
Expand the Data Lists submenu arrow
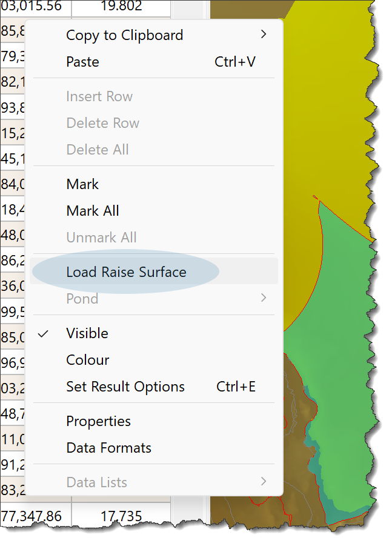click(x=264, y=482)
